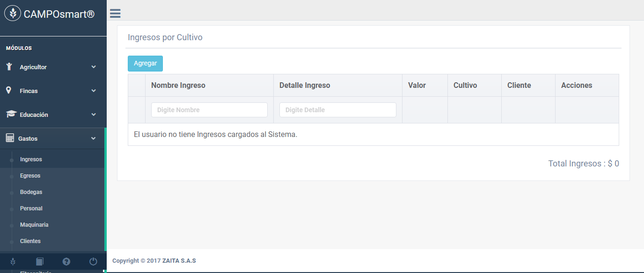Expand the Agricultor module chevron
This screenshot has width=644, height=273.
(94, 67)
